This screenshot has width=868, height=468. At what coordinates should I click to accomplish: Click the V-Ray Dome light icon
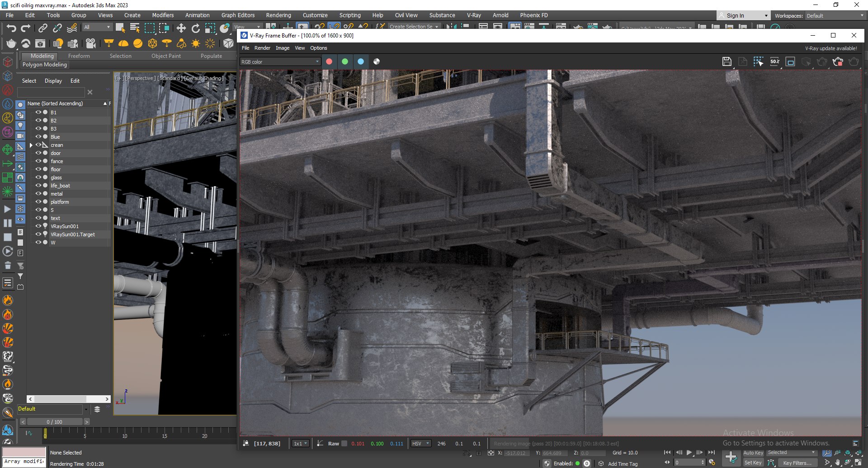pyautogui.click(x=123, y=43)
